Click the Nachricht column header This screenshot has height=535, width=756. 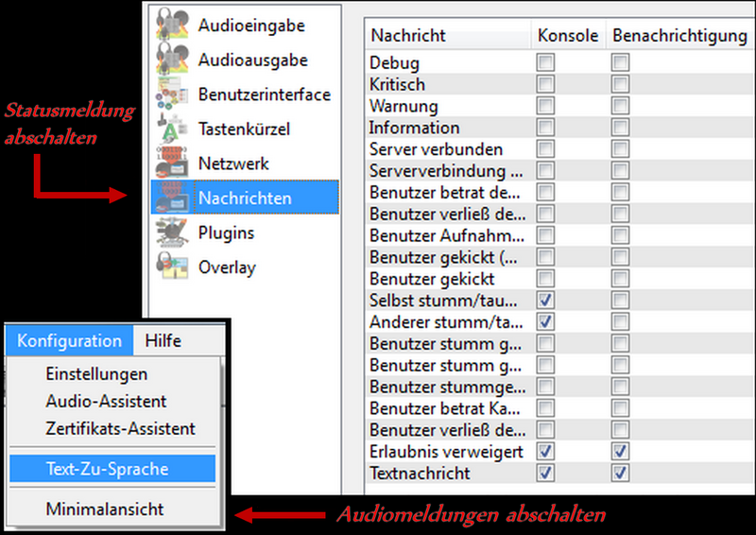click(448, 35)
